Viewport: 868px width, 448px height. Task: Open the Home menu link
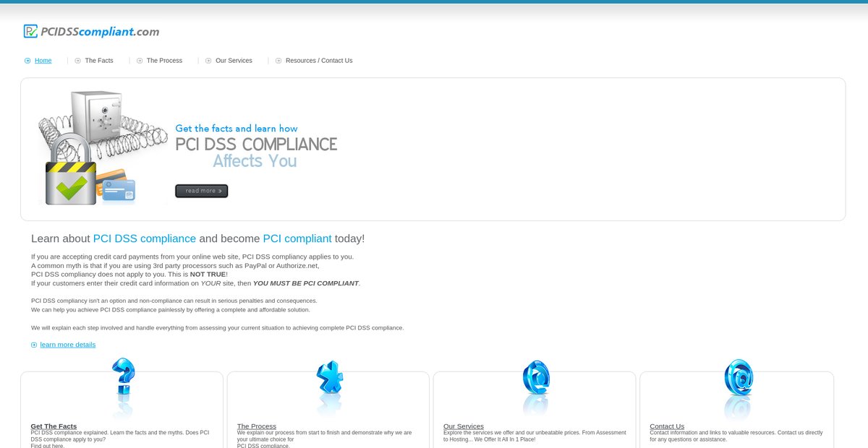point(43,61)
